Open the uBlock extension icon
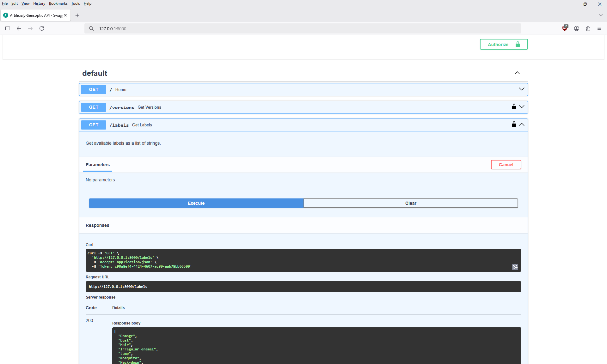 click(565, 28)
